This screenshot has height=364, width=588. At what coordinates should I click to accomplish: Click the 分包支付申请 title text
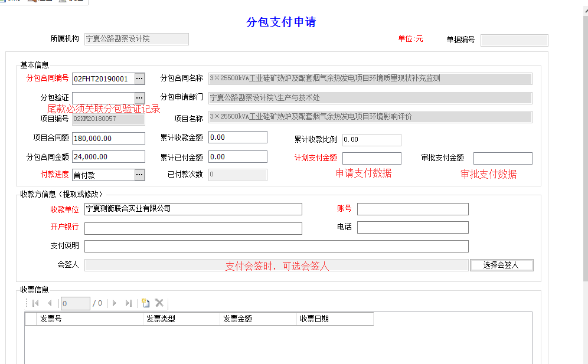tap(281, 22)
